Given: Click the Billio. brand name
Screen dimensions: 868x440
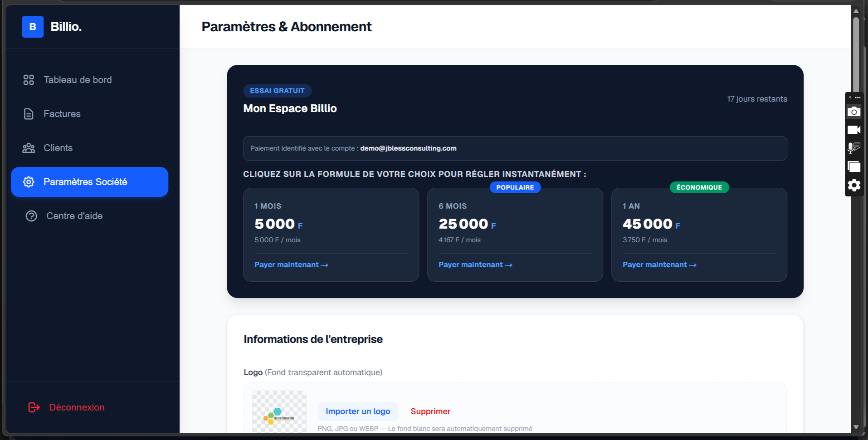Looking at the screenshot, I should click(x=66, y=27).
